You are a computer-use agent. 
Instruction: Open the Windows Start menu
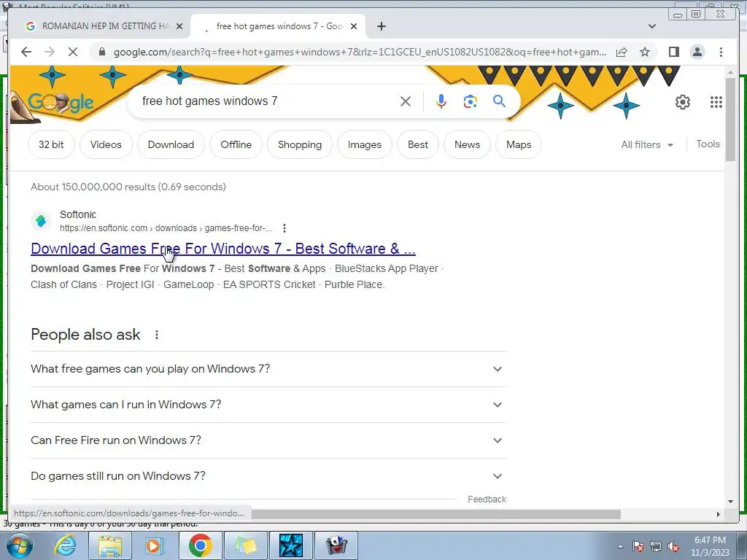(x=18, y=545)
